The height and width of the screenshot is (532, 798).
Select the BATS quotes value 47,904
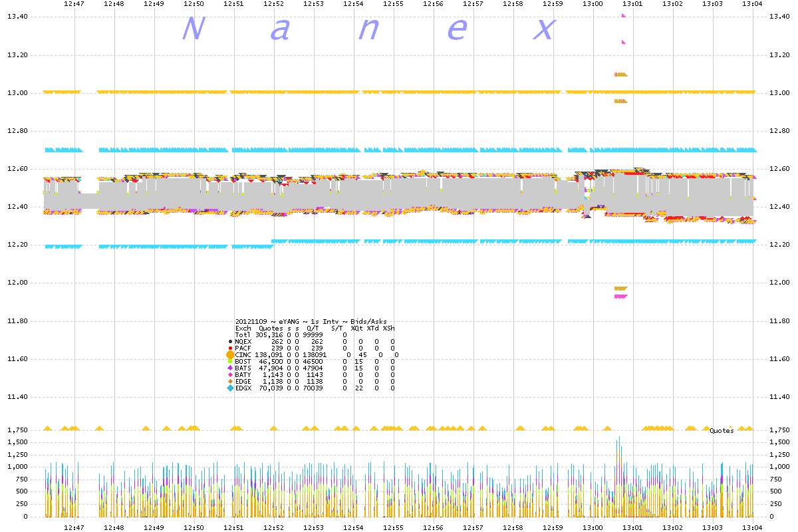coord(271,368)
